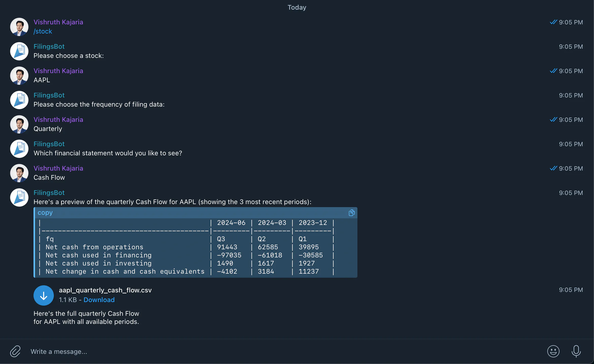Click the /stock command link
594x364 pixels.
43,31
